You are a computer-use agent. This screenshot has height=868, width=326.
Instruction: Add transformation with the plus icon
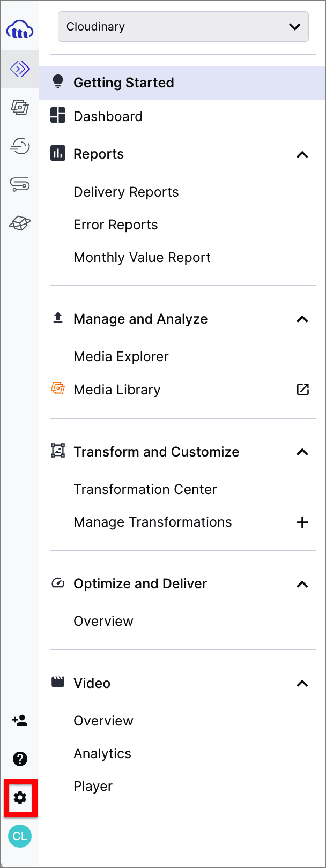coord(302,522)
